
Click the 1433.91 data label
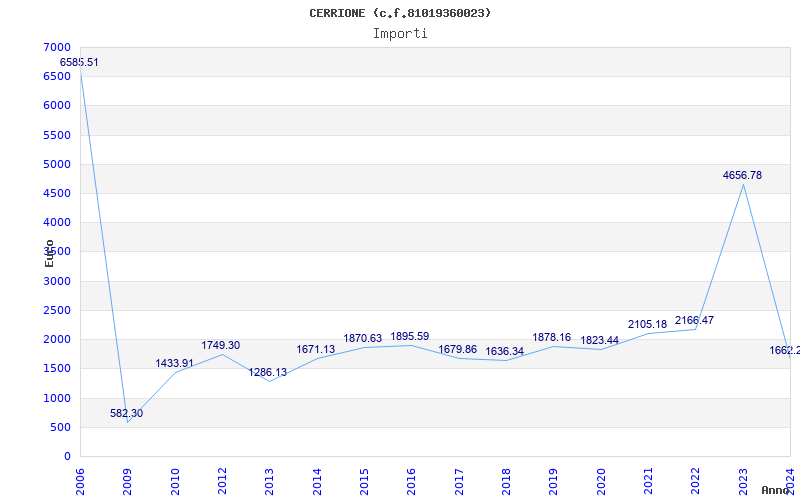coord(174,363)
